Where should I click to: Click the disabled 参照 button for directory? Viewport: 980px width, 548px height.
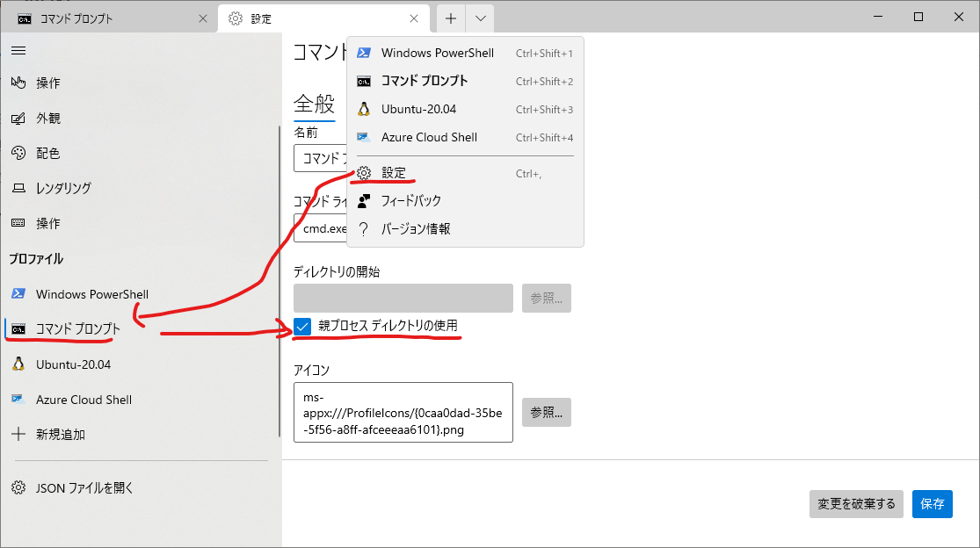pyautogui.click(x=546, y=299)
